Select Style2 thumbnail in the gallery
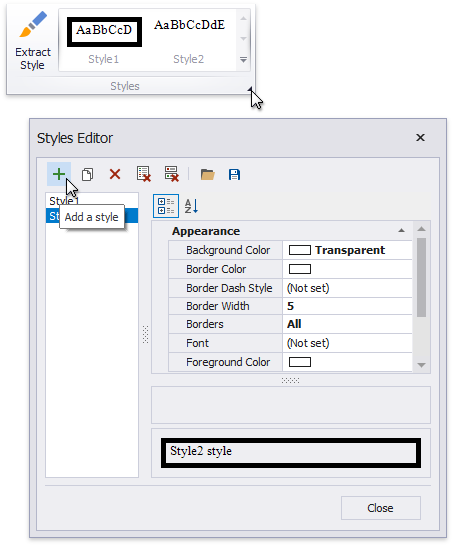 pyautogui.click(x=189, y=41)
